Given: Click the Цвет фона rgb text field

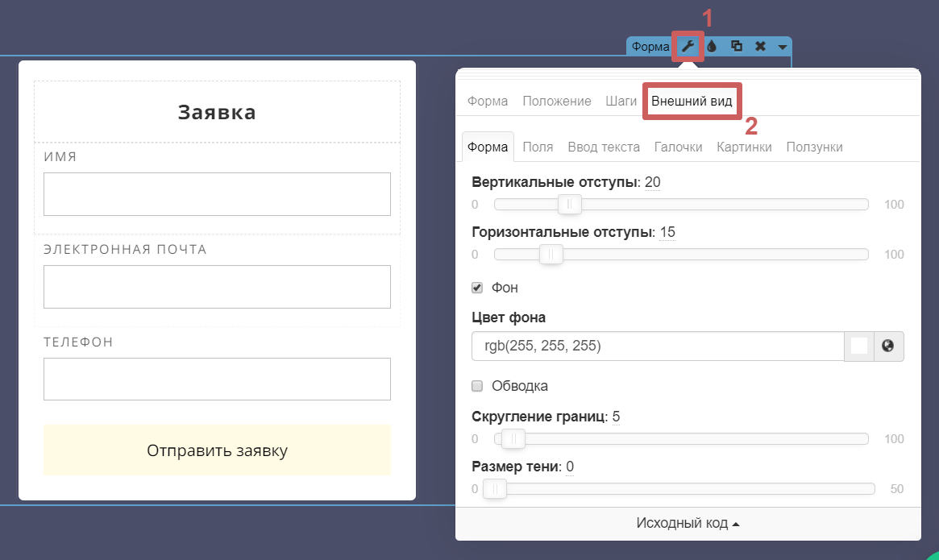Looking at the screenshot, I should coord(657,346).
